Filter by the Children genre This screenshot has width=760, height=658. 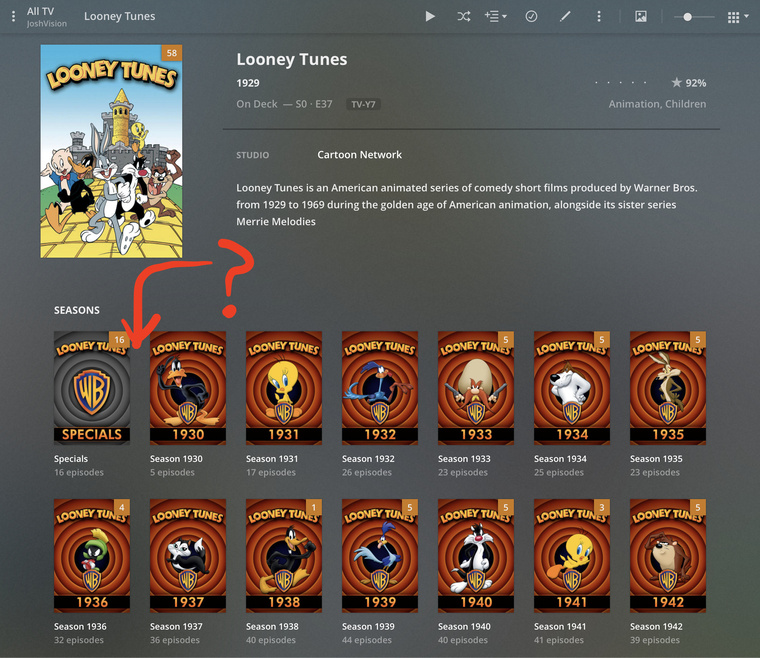coord(685,104)
